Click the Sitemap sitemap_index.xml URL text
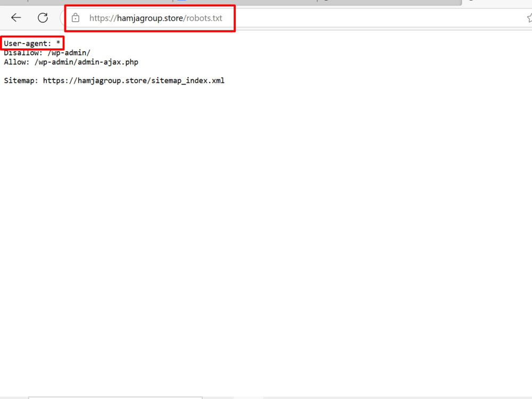The image size is (532, 399). [x=134, y=81]
